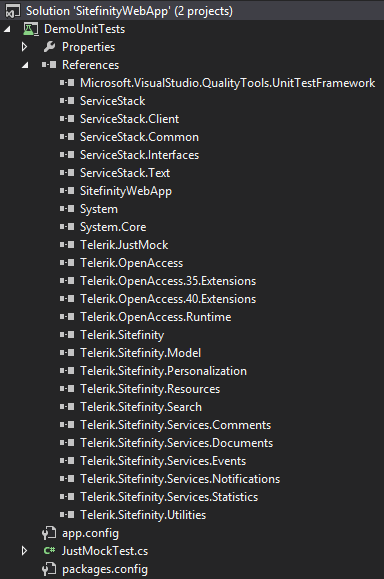The height and width of the screenshot is (579, 384).
Task: Click the app.config file icon
Action: click(49, 533)
